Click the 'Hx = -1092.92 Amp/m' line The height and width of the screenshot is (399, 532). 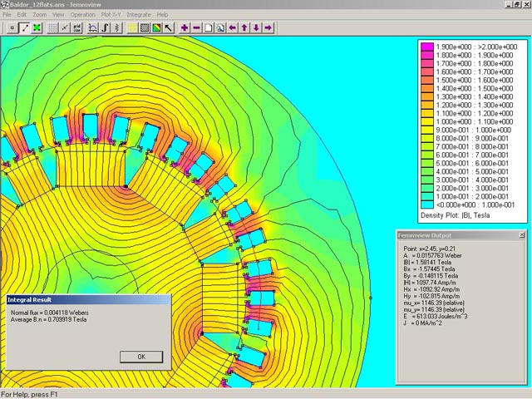pos(431,289)
